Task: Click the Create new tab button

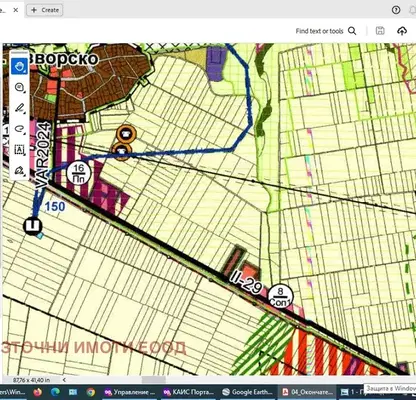Action: pos(45,10)
